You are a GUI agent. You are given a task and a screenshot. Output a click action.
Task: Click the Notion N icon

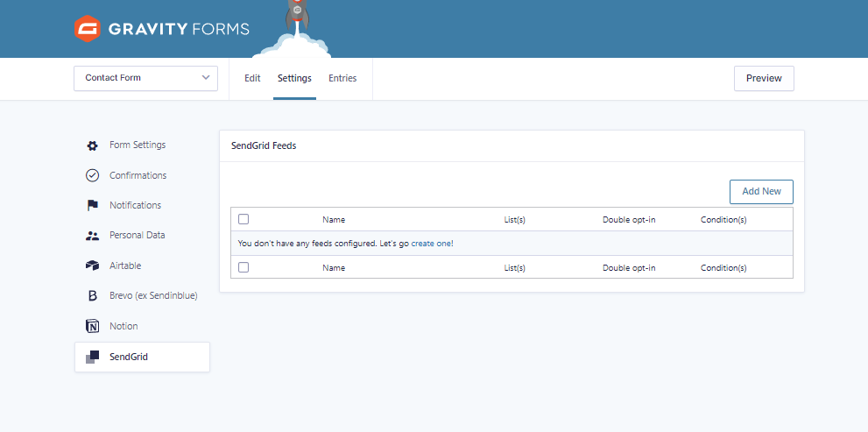(x=93, y=326)
